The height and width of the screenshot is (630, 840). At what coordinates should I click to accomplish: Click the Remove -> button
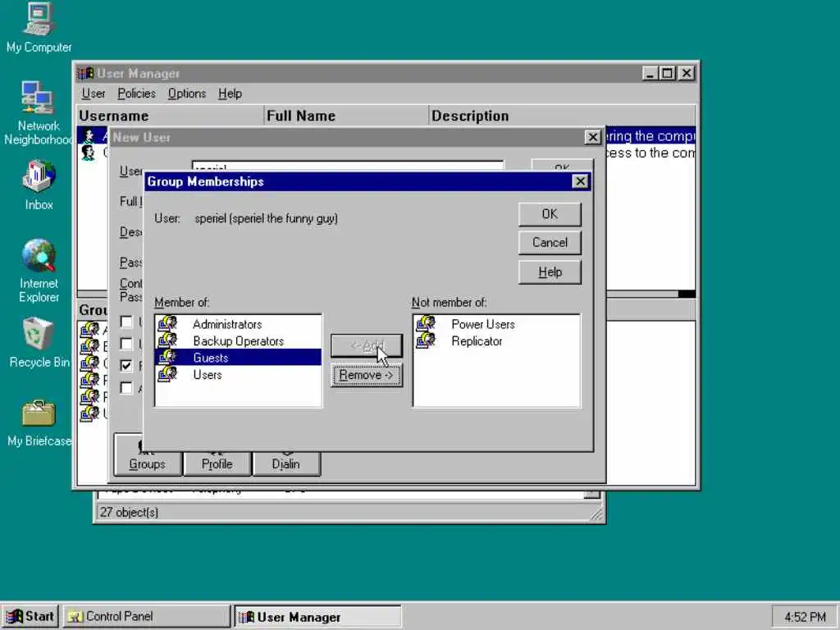tap(367, 375)
